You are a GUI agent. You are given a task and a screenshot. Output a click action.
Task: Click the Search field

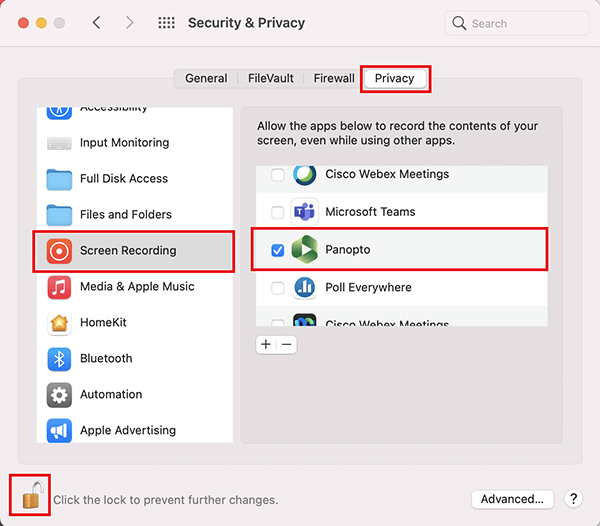(516, 23)
